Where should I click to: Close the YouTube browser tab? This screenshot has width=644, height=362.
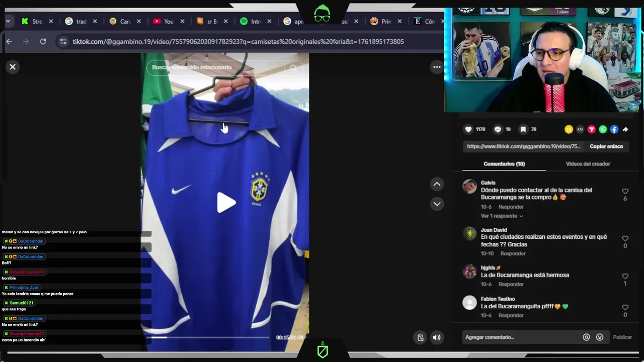click(x=182, y=21)
